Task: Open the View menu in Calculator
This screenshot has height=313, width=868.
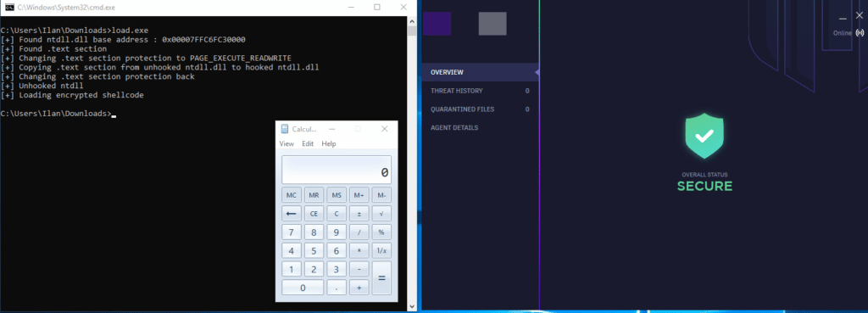Action: 287,143
